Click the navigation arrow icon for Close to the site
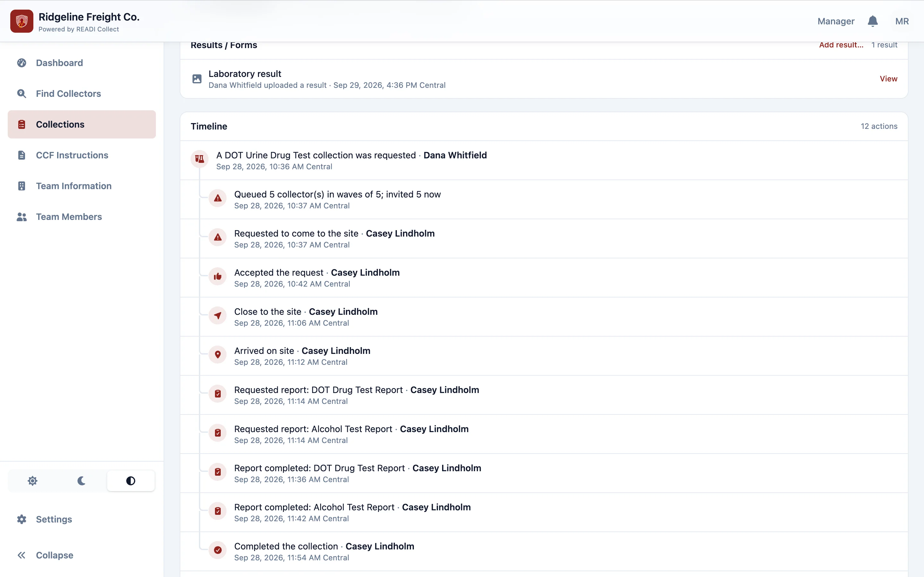The height and width of the screenshot is (577, 924). [218, 316]
